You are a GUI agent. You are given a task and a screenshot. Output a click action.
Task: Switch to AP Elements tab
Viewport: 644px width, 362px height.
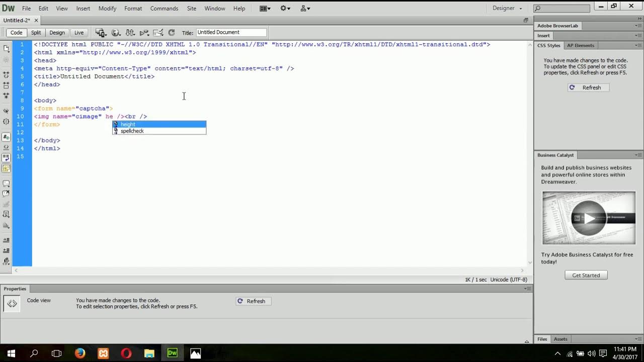[x=581, y=45]
